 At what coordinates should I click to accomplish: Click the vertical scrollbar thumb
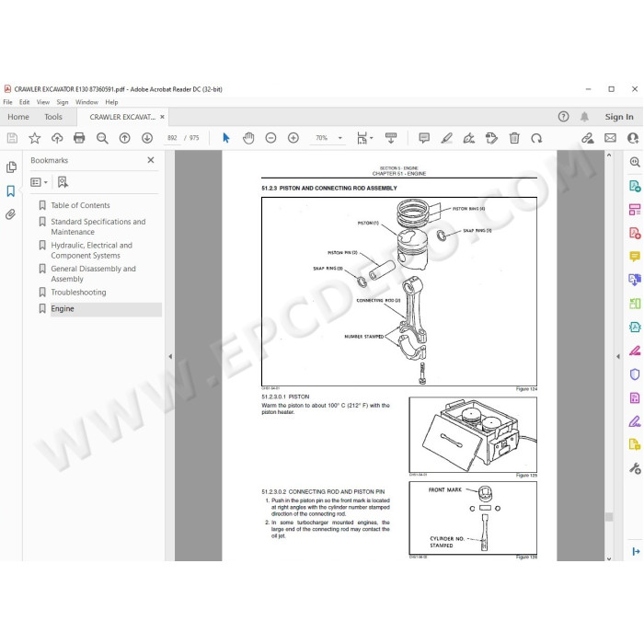[609, 517]
